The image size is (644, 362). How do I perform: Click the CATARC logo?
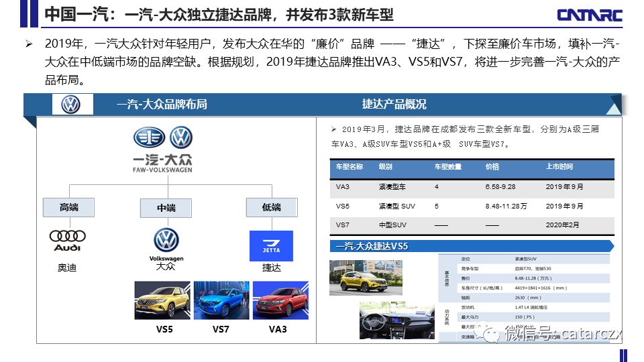coord(590,15)
